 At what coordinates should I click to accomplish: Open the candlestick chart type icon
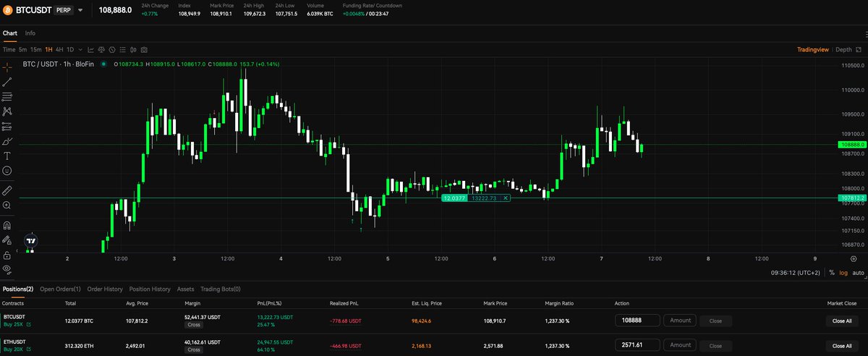(134, 50)
